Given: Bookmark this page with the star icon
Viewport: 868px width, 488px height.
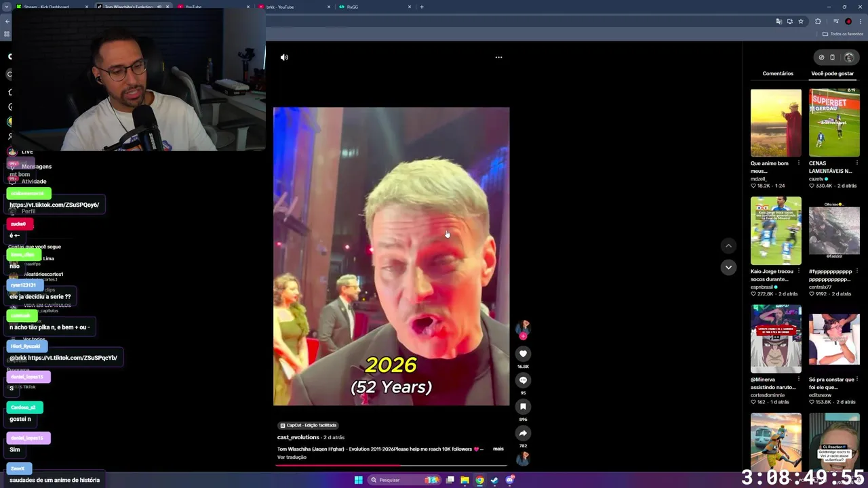Looking at the screenshot, I should point(801,22).
